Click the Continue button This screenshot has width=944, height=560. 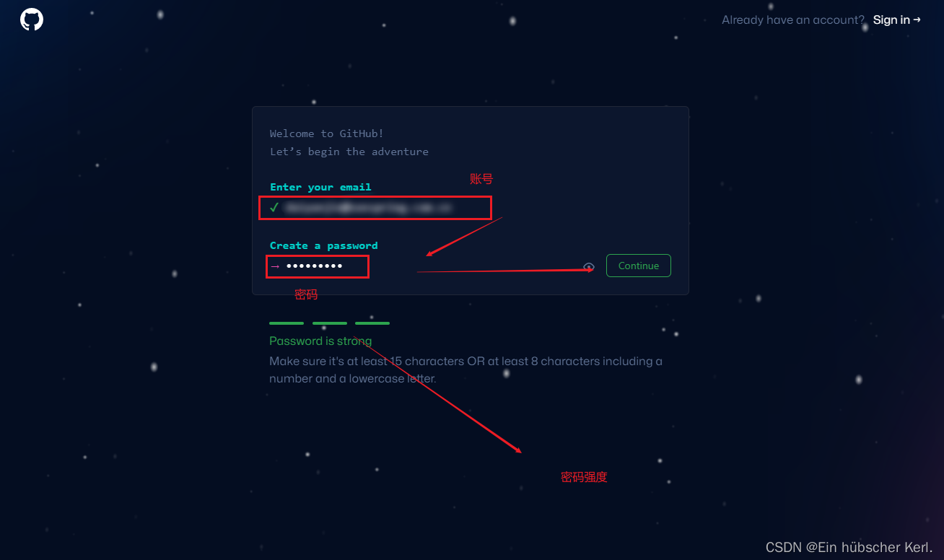pyautogui.click(x=639, y=266)
